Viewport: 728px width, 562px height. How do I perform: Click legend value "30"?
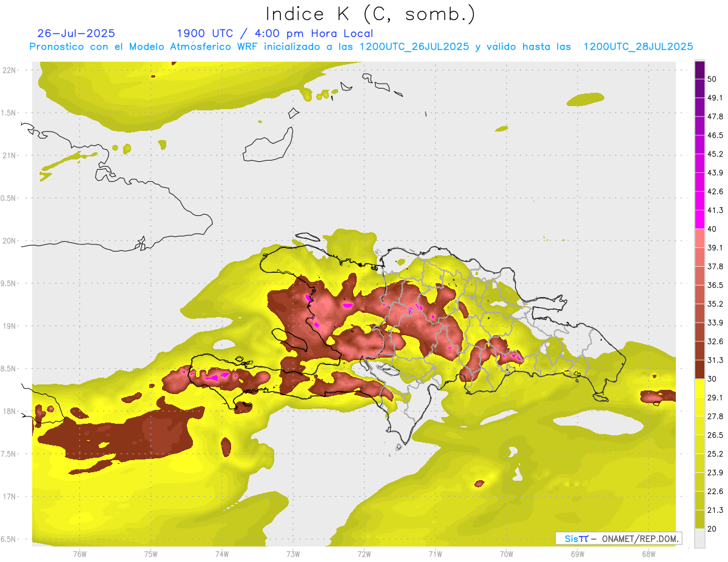coord(712,379)
